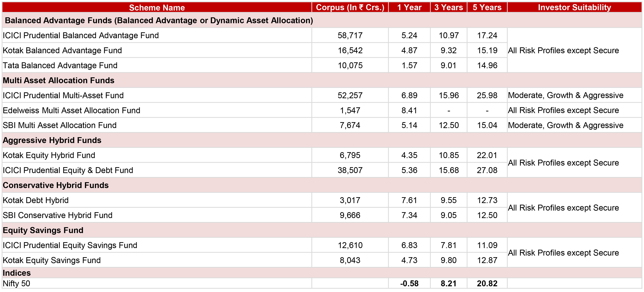
Task: Select Kotak Equity Hybrid Fund name
Action: coord(49,155)
